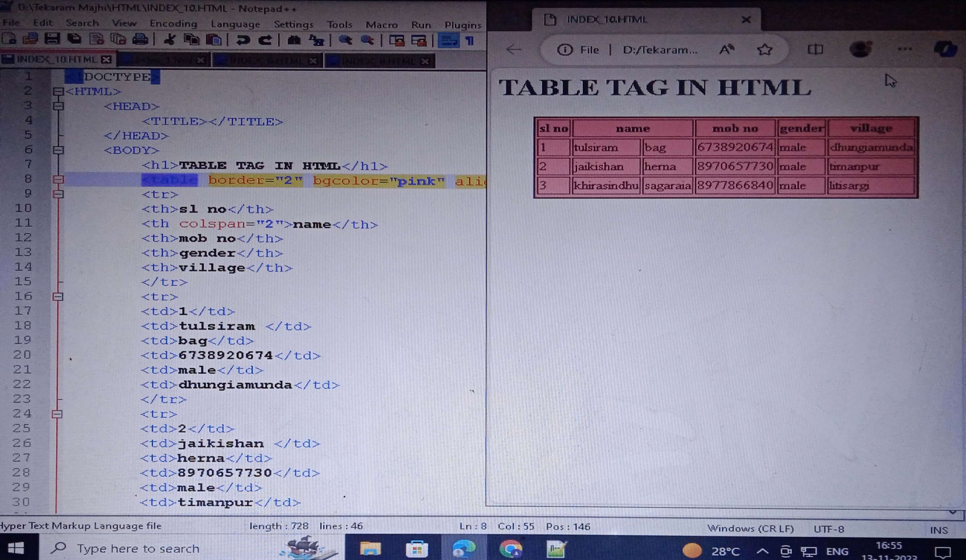Click the Undo arrow icon
The image size is (966, 560).
pyautogui.click(x=242, y=40)
